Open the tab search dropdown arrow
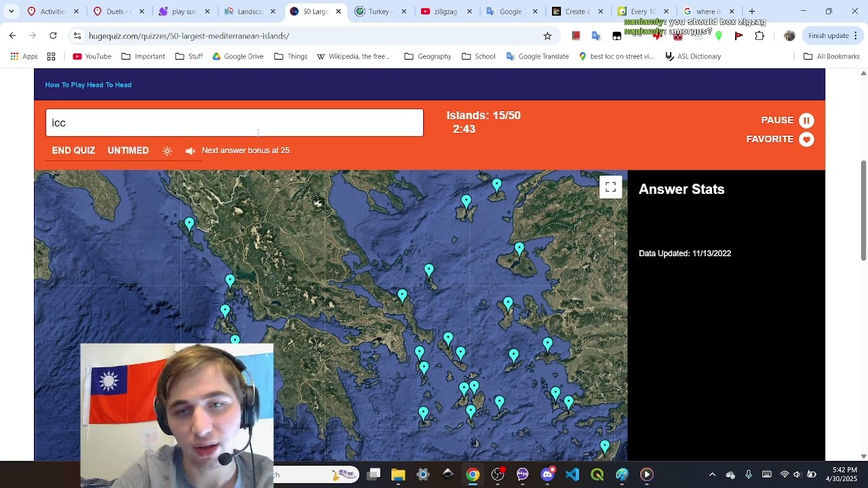Image resolution: width=868 pixels, height=488 pixels. coord(12,12)
